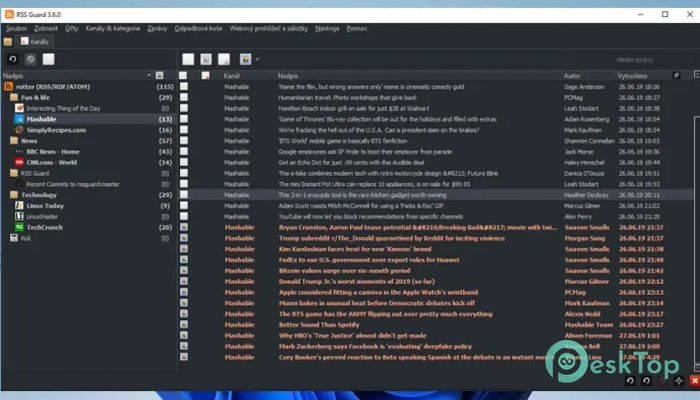
Task: Open the Nástroje menu
Action: click(x=327, y=29)
